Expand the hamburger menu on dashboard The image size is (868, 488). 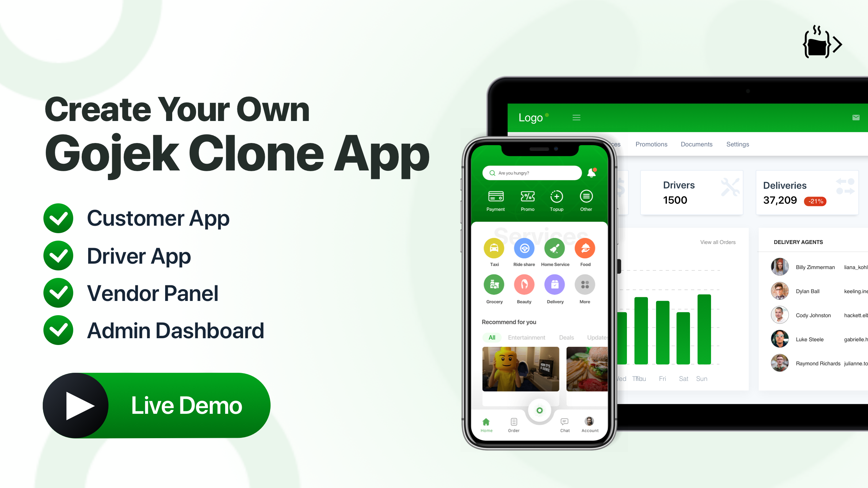(x=576, y=117)
